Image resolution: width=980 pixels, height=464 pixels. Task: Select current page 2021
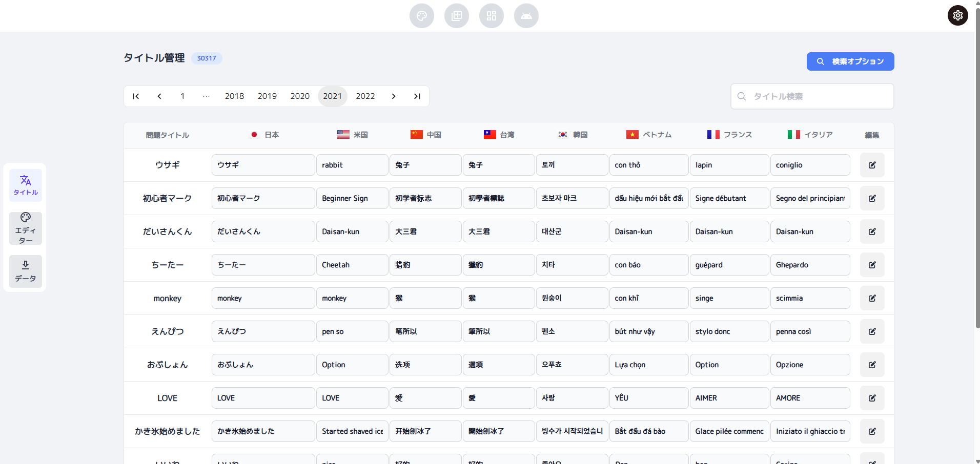(333, 96)
